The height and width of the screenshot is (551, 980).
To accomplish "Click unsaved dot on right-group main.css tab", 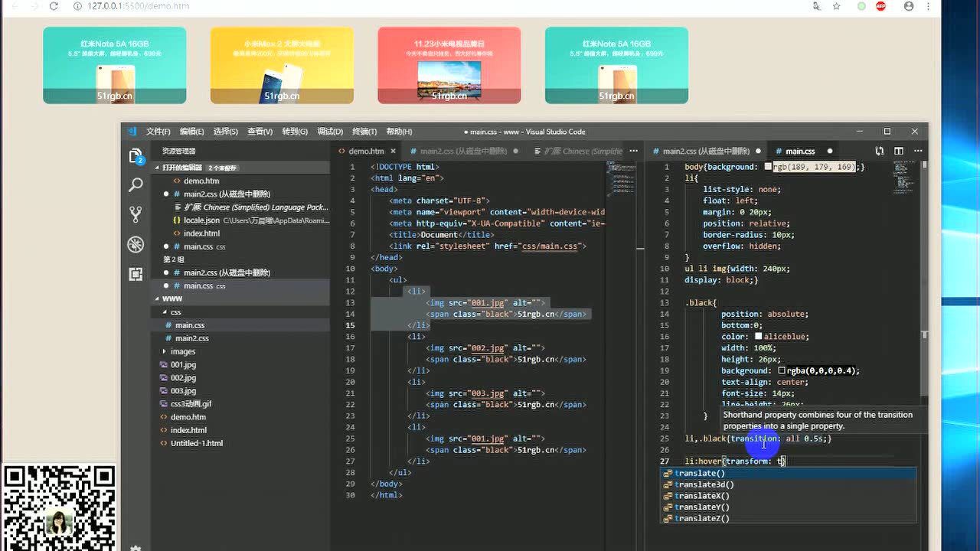I will point(829,152).
